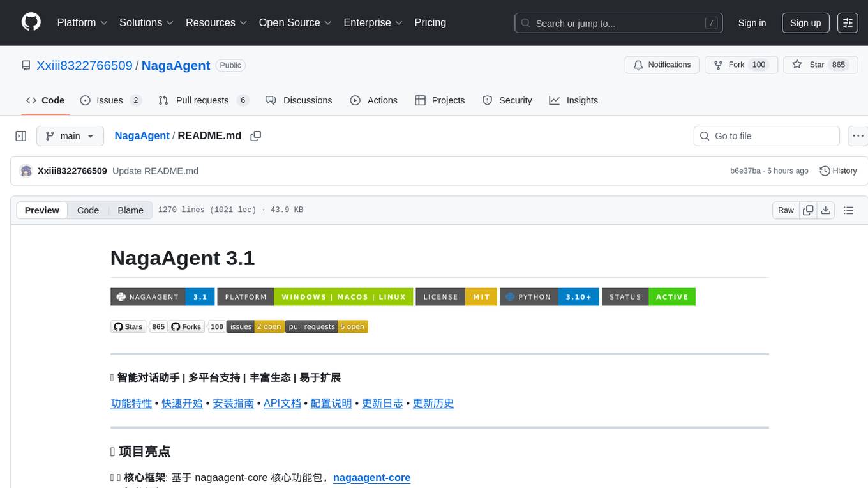Screen dimensions: 868x488
Task: Click the GitHub Stars badge
Action: click(139, 326)
